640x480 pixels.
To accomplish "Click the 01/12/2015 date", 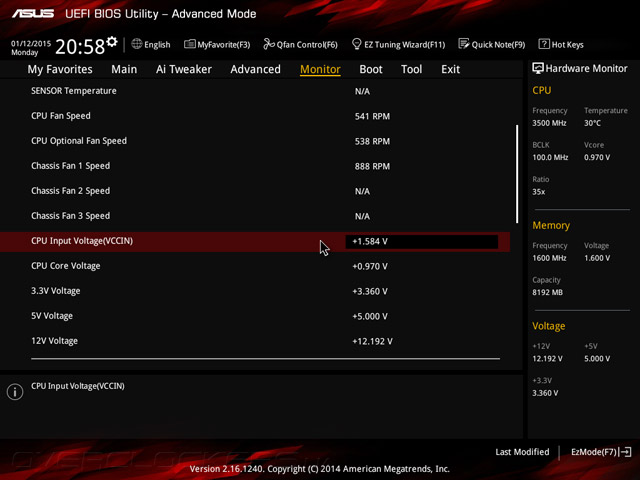I will click(31, 43).
